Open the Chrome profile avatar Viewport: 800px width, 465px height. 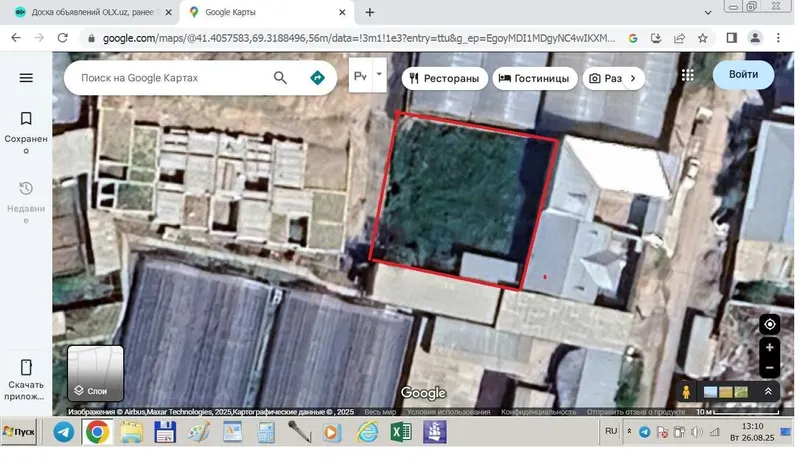[x=755, y=38]
